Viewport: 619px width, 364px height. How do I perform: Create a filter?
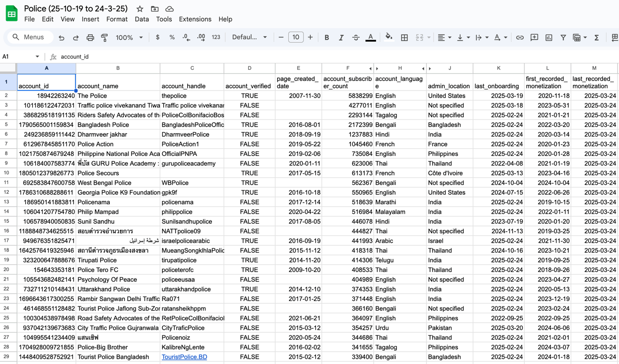click(x=563, y=37)
